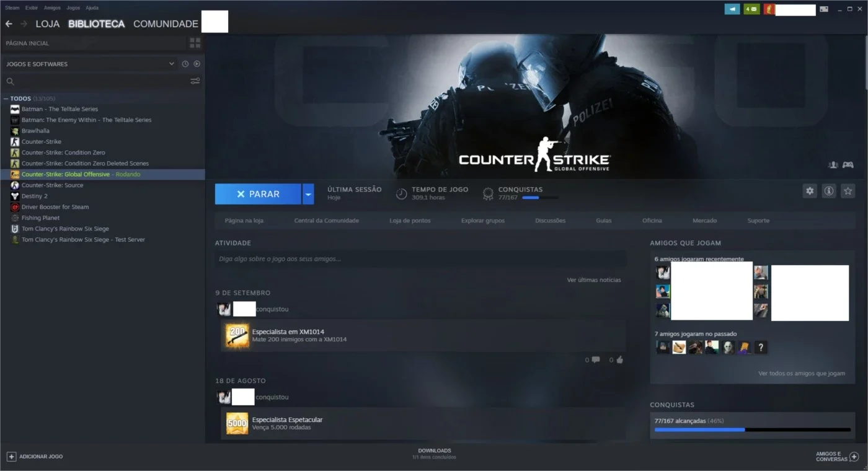
Task: Click the Brawlhalla game icon
Action: point(15,131)
